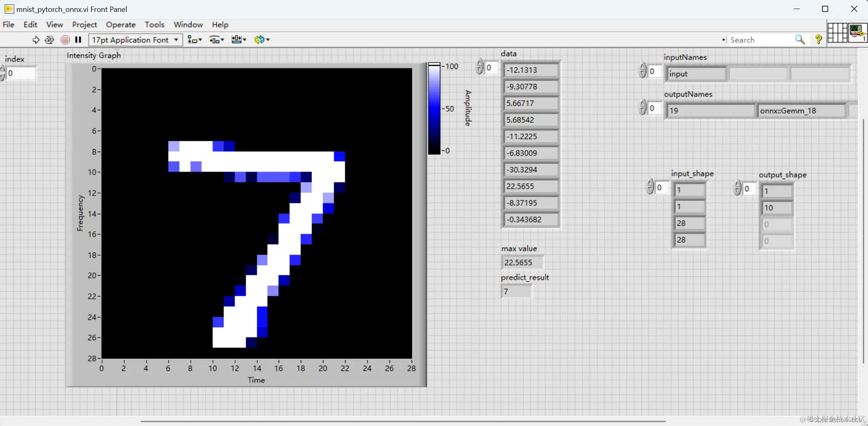
Task: Click the index control stepper arrows
Action: [3, 73]
